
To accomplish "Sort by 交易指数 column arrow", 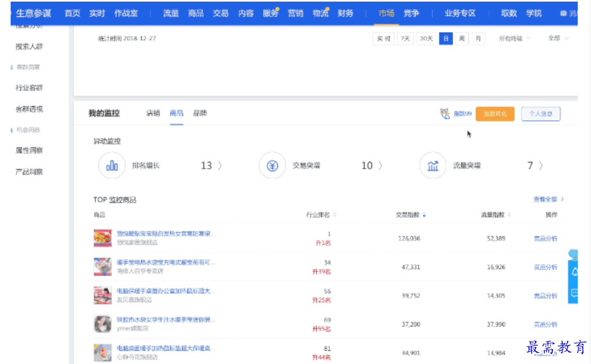I will [424, 215].
